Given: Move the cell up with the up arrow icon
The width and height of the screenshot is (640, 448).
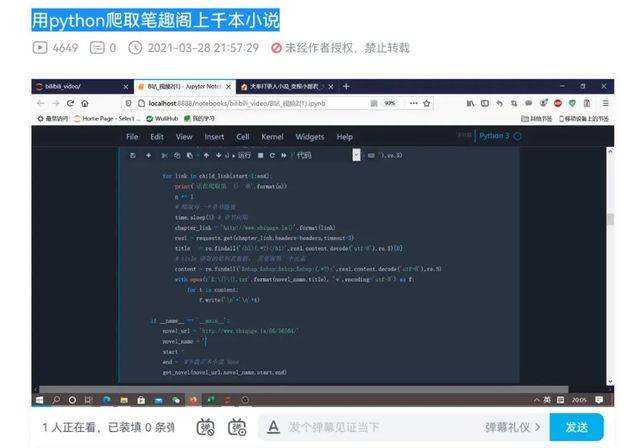Looking at the screenshot, I should pos(206,155).
